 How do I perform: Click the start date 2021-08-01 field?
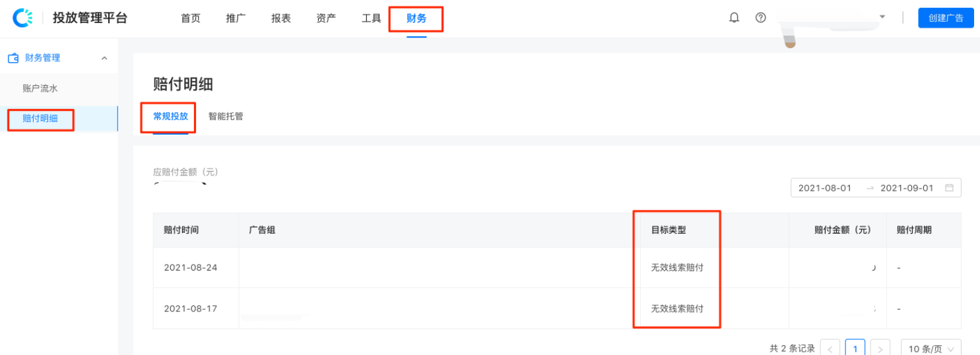pyautogui.click(x=825, y=188)
